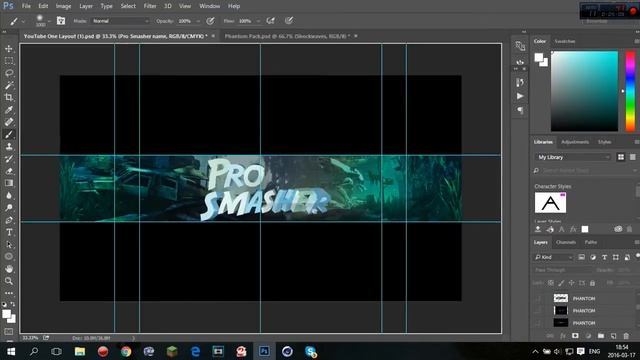This screenshot has width=640, height=360.
Task: Open the Filter menu
Action: (150, 6)
